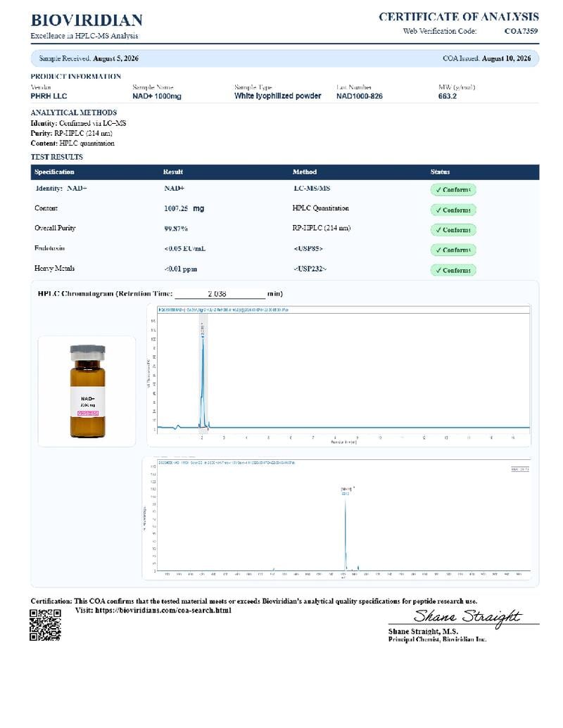Click the PRODUCT INFORMATION section heading
This screenshot has width=563, height=728.
(x=76, y=76)
